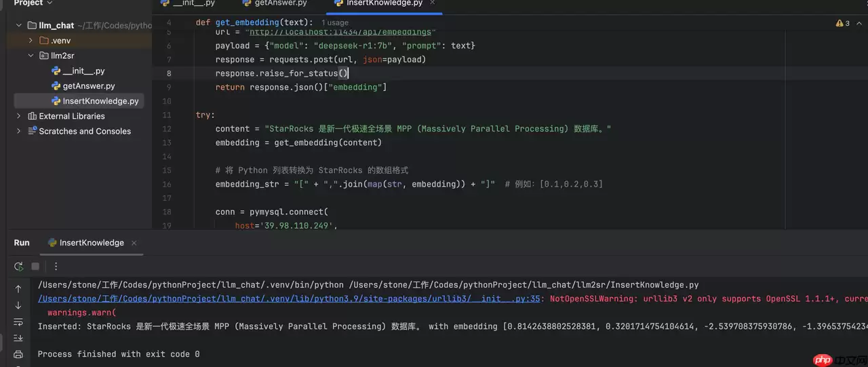Click line number 12 in the gutter
Image resolution: width=868 pixels, height=367 pixels.
[x=167, y=129]
